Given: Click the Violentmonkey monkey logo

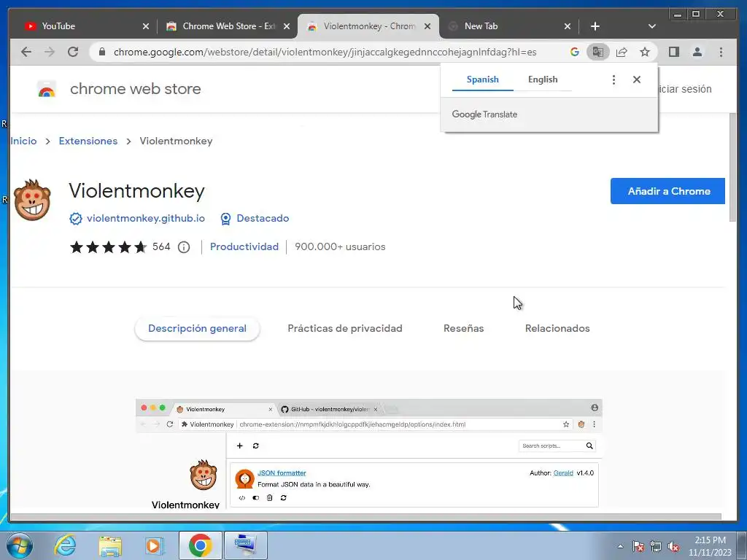Looking at the screenshot, I should point(32,200).
